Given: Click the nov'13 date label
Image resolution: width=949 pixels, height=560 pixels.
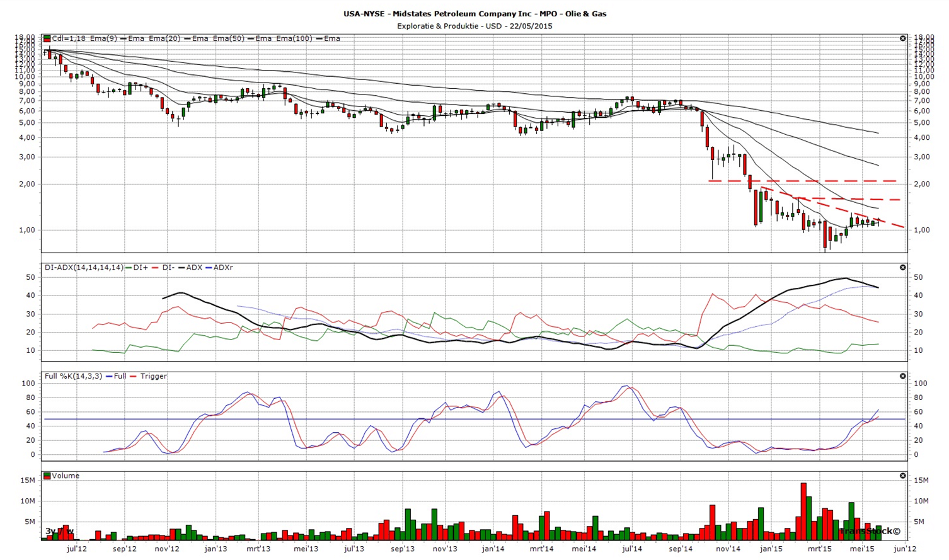Looking at the screenshot, I should (x=445, y=549).
